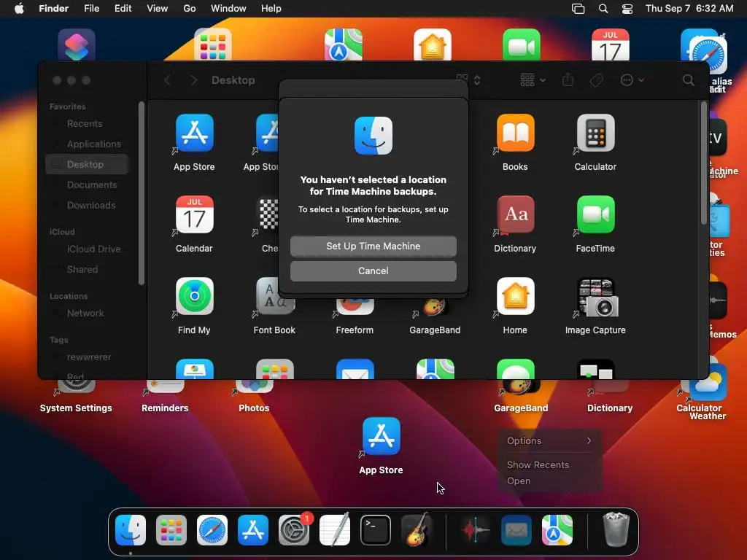Open App Store from the Dock
Screen dimensions: 747x560
coord(253,530)
